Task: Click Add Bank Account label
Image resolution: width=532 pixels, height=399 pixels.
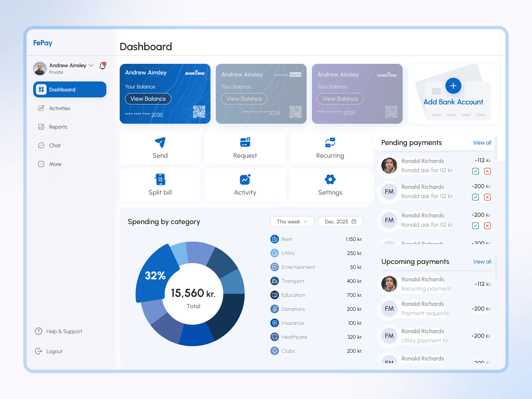Action: pyautogui.click(x=453, y=102)
